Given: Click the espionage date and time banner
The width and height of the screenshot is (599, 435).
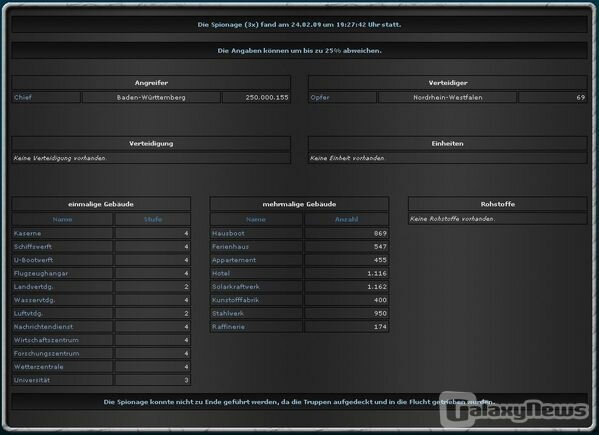Looking at the screenshot, I should [300, 25].
